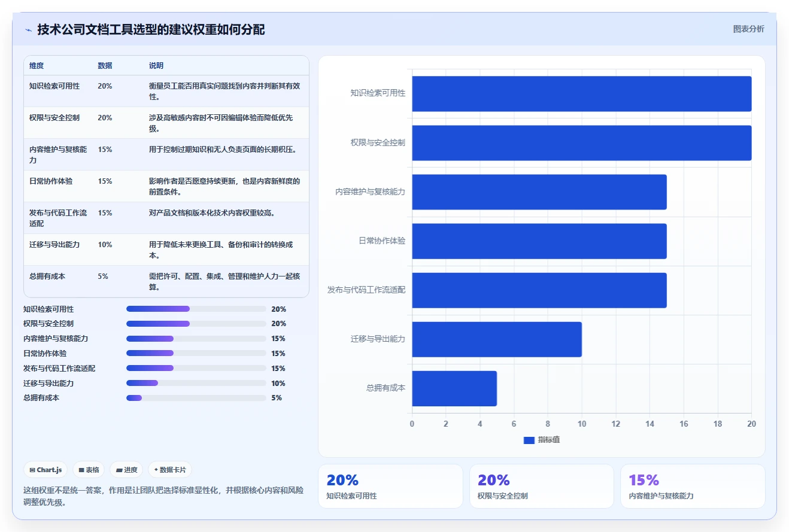789x532 pixels.
Task: Click the 总拥有成本 chart bar
Action: tap(454, 388)
